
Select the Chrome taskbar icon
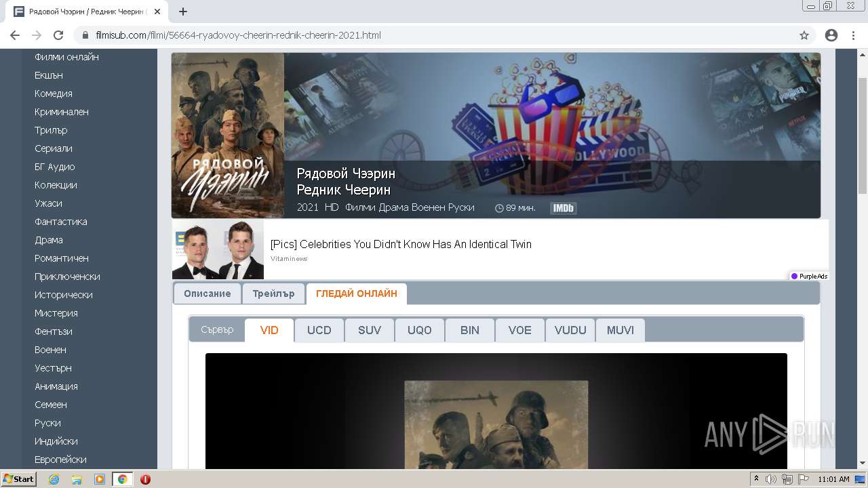(x=122, y=479)
